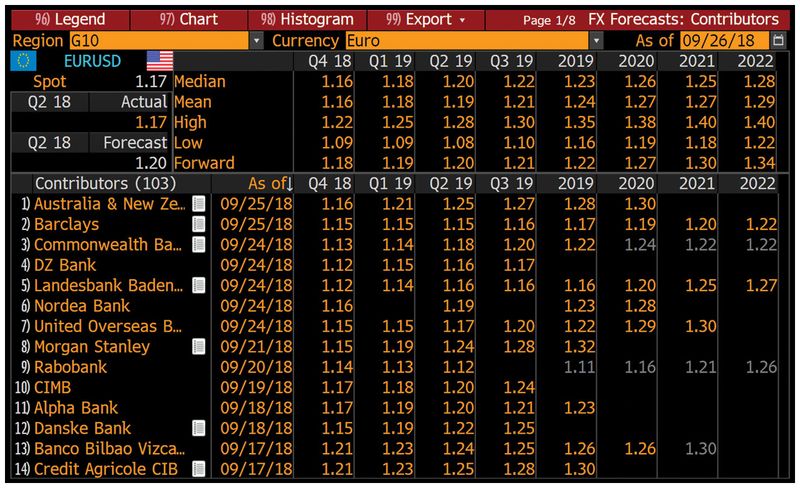Sort contributors by the As of column
The width and height of the screenshot is (800, 488).
click(x=270, y=183)
